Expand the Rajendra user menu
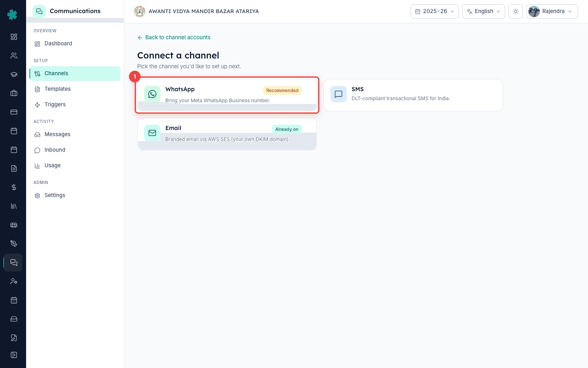This screenshot has height=368, width=588. tap(552, 11)
